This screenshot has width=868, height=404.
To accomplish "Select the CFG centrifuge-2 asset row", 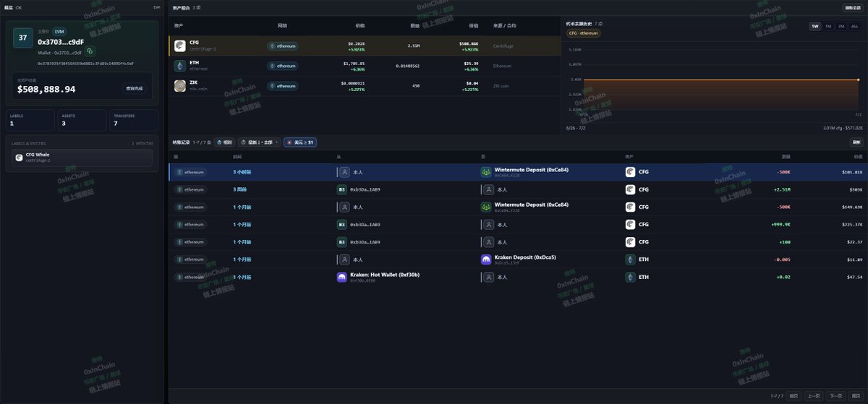I will [365, 46].
